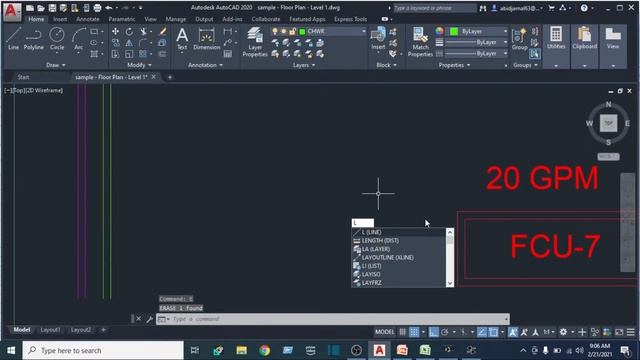Open the color wheel object color icon
The width and height of the screenshot is (640, 360).
[x=439, y=31]
